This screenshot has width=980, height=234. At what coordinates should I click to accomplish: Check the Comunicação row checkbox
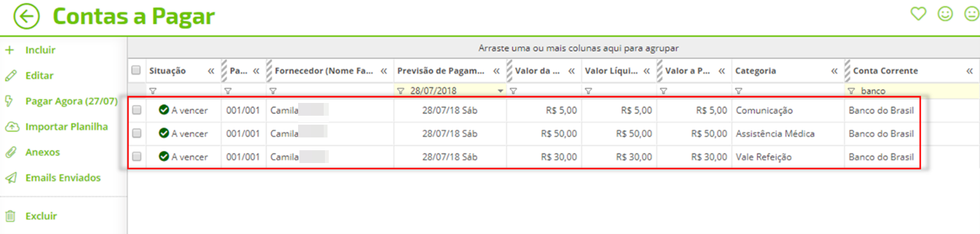pos(136,110)
